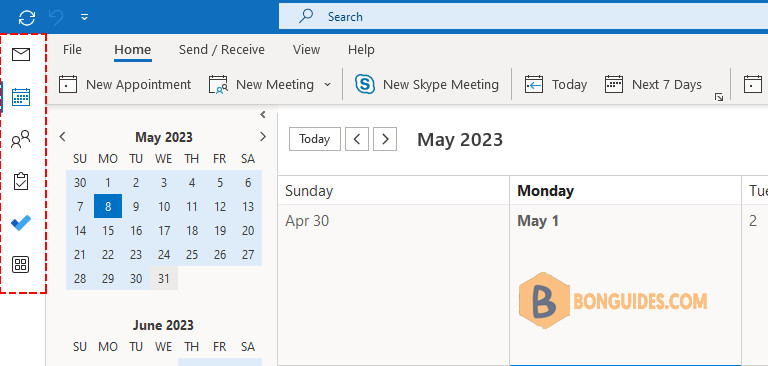Go back using the calendar Back arrow button

pos(357,139)
